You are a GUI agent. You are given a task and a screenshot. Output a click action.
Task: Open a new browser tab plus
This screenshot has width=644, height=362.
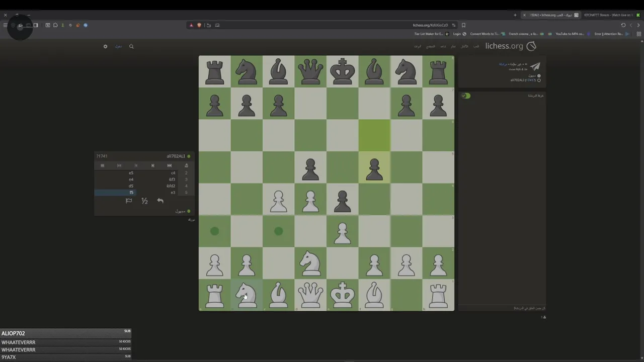pos(515,15)
